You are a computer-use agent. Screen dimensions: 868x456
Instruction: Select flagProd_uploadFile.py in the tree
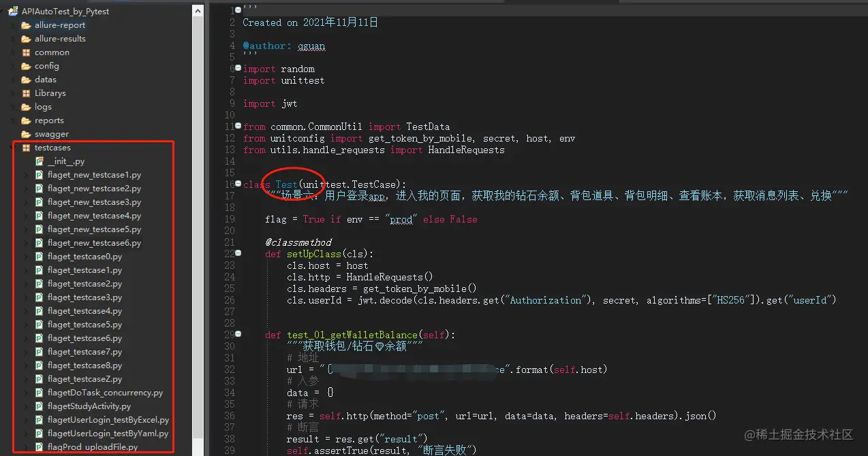93,447
